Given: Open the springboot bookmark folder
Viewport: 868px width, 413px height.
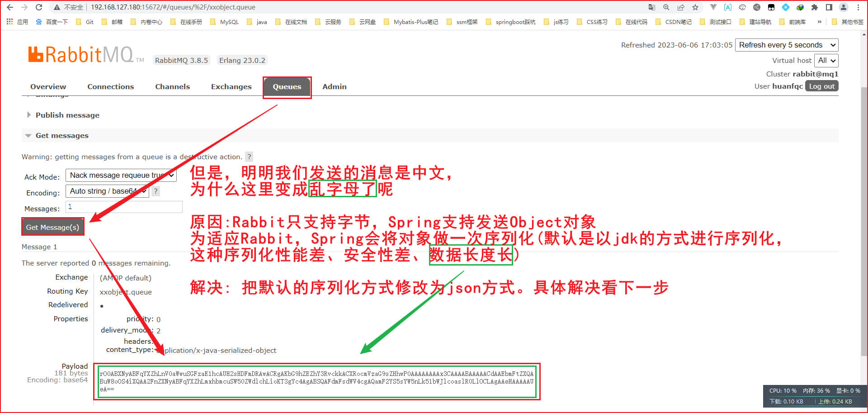Looking at the screenshot, I should [511, 22].
